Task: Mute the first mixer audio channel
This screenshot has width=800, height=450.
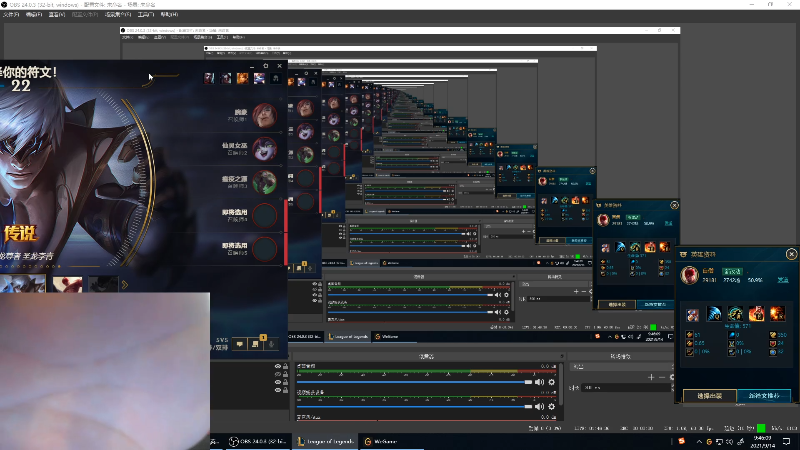Action: click(x=539, y=382)
